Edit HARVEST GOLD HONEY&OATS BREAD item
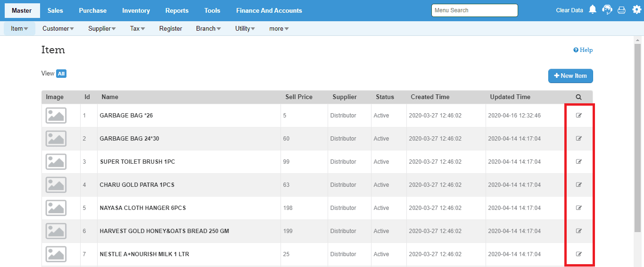This screenshot has height=267, width=644. click(579, 231)
